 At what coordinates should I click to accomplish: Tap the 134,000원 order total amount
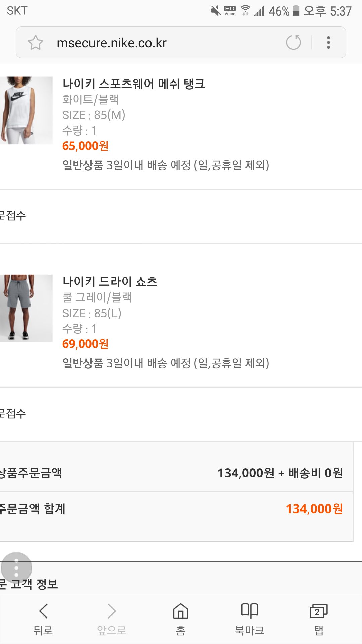pyautogui.click(x=314, y=509)
